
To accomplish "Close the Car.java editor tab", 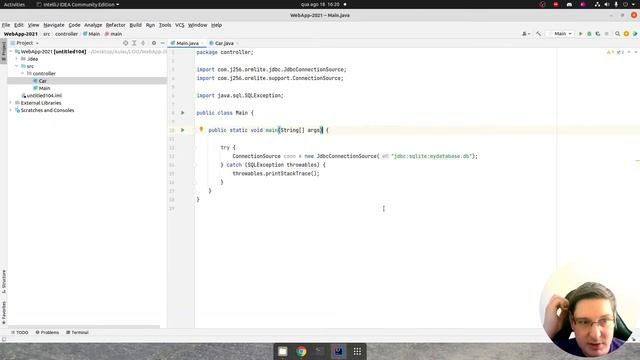I will (x=237, y=43).
